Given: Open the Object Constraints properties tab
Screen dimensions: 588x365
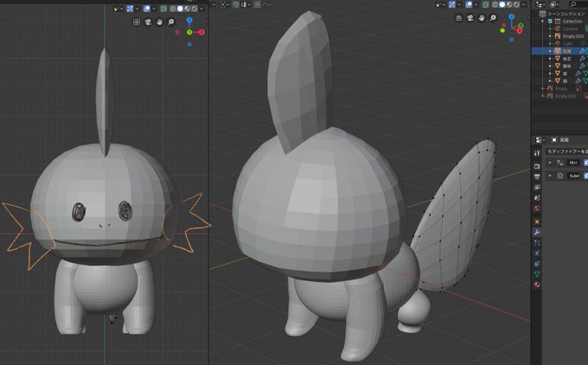Looking at the screenshot, I should (537, 264).
